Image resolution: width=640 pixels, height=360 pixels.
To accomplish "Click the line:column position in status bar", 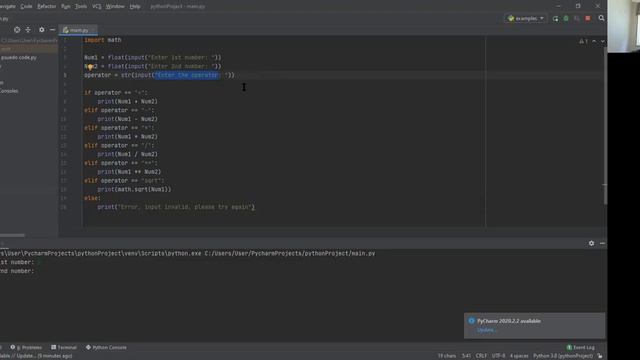I will pyautogui.click(x=466, y=356).
